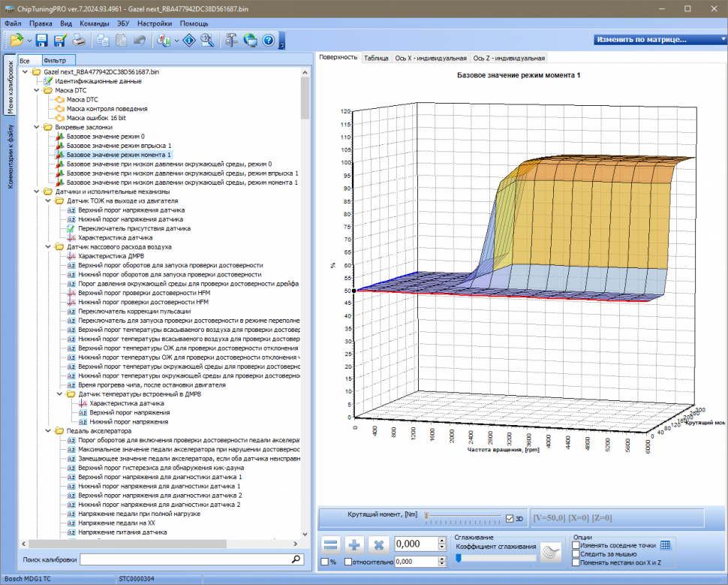The image size is (728, 585).
Task: Switch to the 'Таблица' tab
Action: [x=376, y=58]
